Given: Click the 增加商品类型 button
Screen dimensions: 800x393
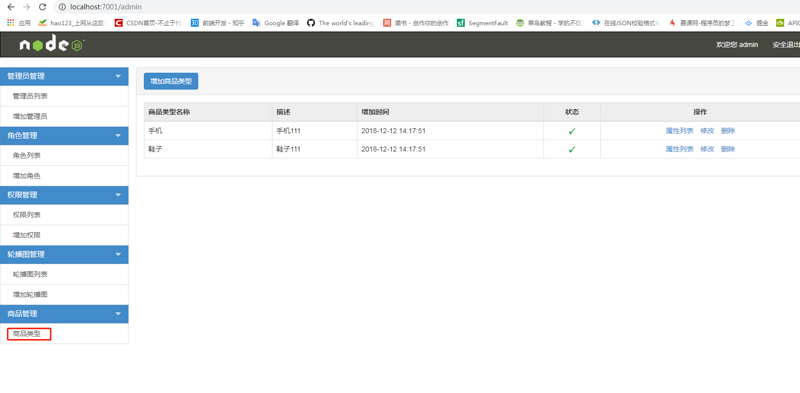Looking at the screenshot, I should (171, 81).
